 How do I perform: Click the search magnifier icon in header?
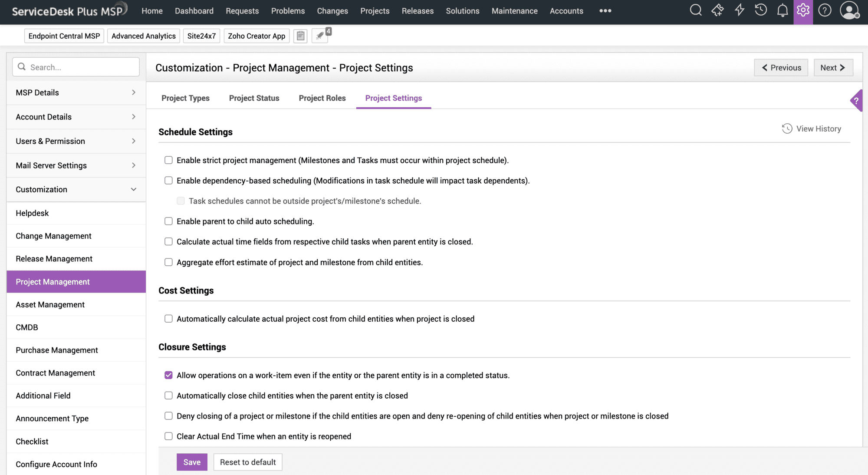696,10
